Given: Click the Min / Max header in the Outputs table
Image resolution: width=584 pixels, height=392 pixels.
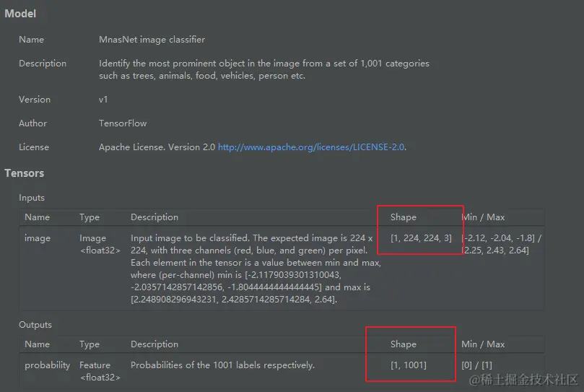Looking at the screenshot, I should pos(483,344).
